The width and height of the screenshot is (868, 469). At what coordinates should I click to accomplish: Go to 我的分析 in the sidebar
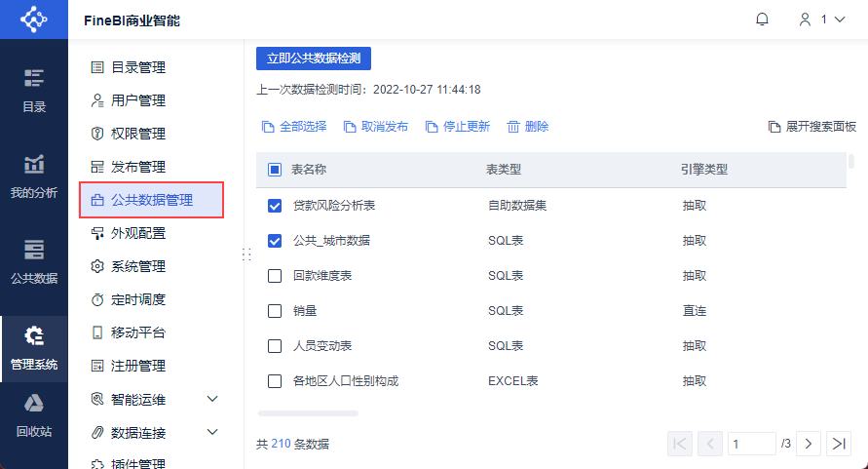tap(34, 176)
